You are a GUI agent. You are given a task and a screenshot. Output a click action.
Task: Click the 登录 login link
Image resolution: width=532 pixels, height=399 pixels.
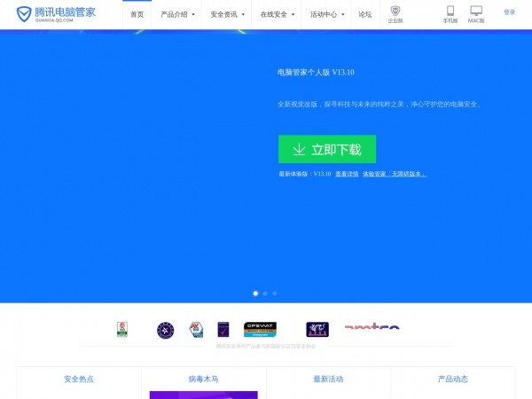point(509,12)
